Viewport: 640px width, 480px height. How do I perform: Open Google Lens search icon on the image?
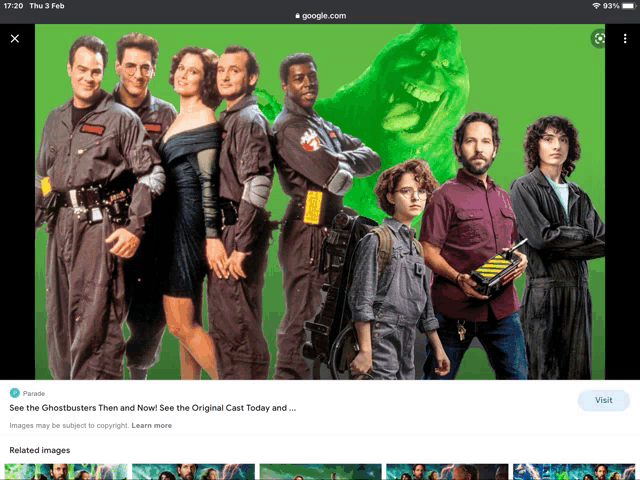pyautogui.click(x=599, y=39)
